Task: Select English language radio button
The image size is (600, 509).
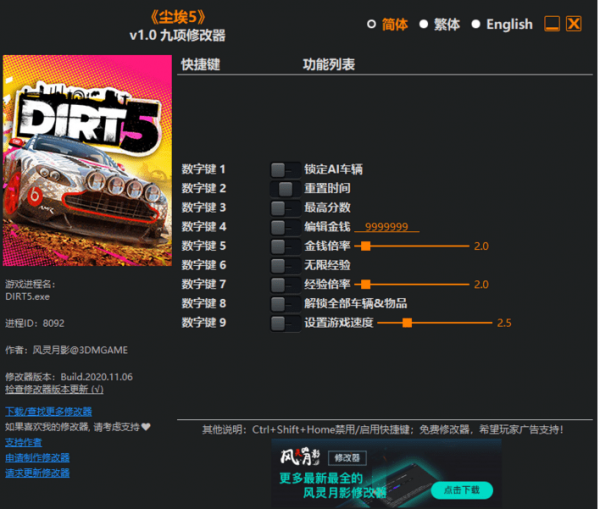Action: click(x=476, y=24)
